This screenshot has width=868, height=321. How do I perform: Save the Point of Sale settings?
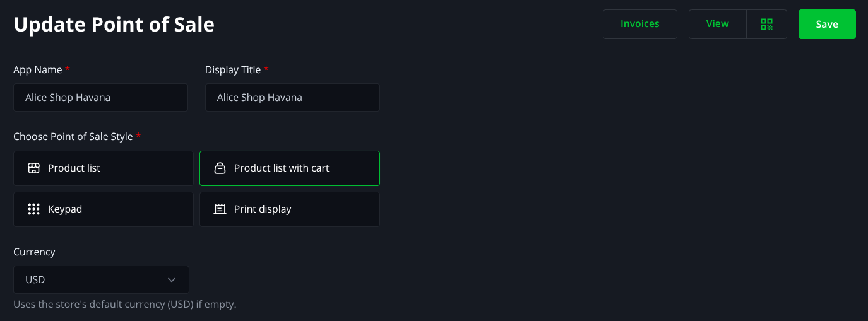tap(827, 24)
